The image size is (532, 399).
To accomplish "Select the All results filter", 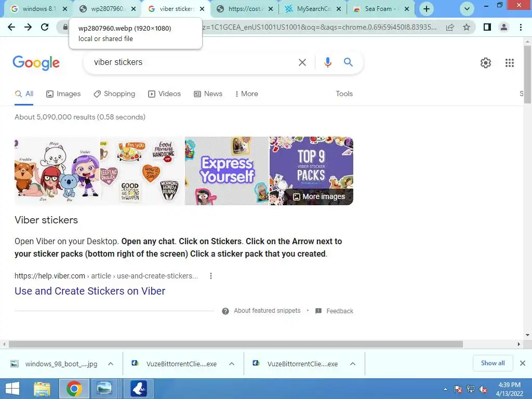I will pos(24,94).
